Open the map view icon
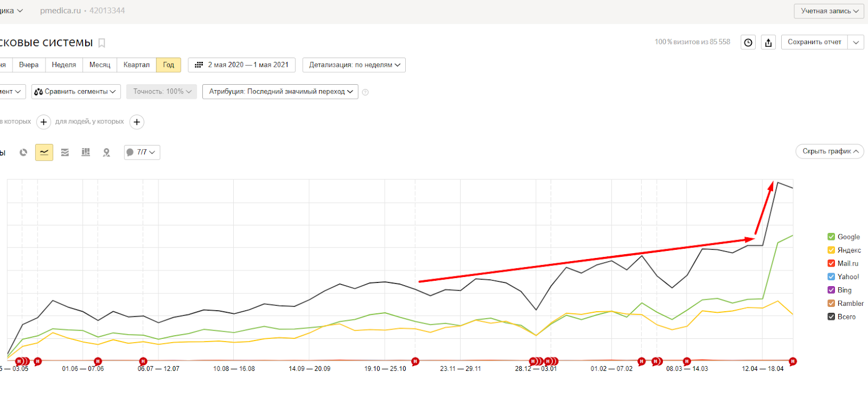868x397 pixels. [106, 153]
